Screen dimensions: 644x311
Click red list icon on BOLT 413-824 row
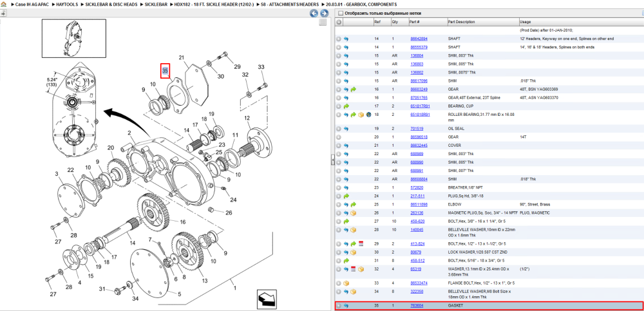coord(361,243)
